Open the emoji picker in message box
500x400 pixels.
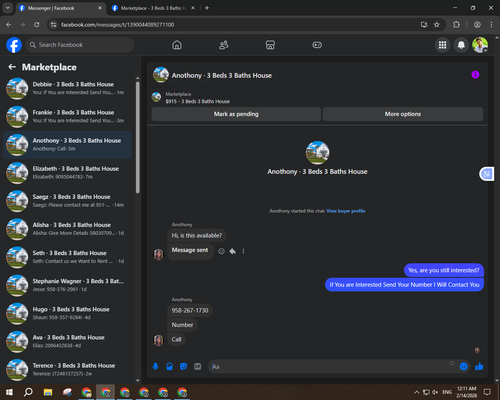click(464, 367)
